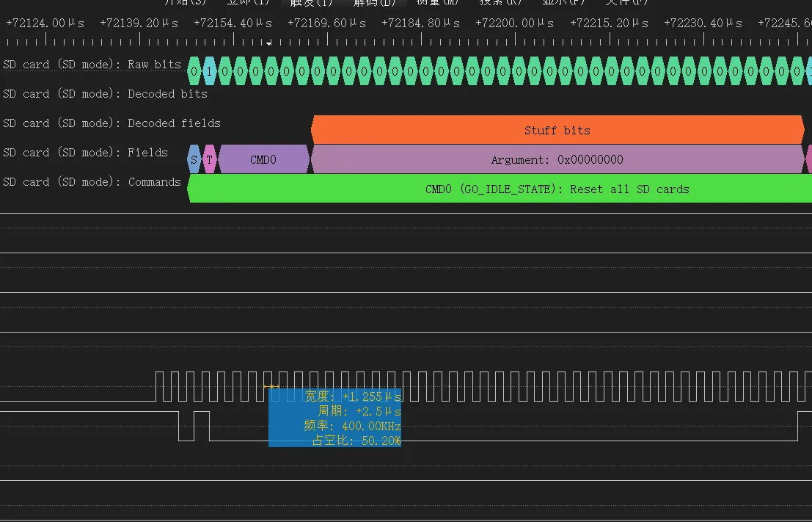Viewport: 812px width, 522px height.
Task: Click the +72124.00µs label on the time ruler
Action: tap(45, 23)
